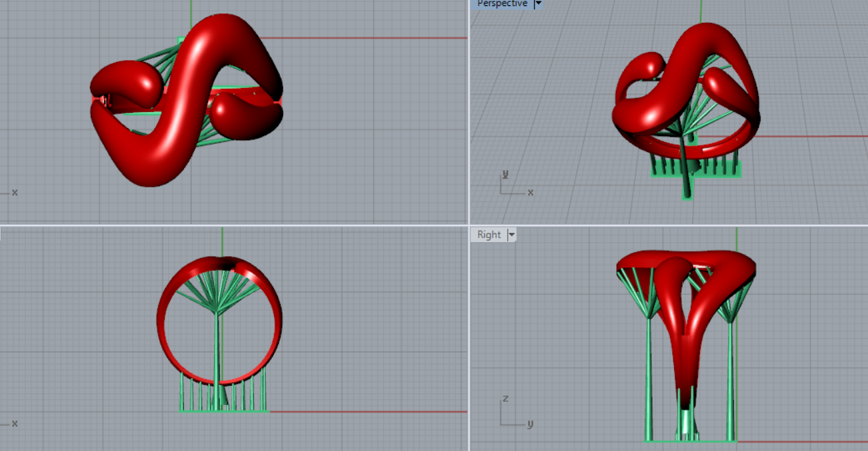Screen dimensions: 868x451
Task: Select the tall left support pillar in Right viewport
Action: click(x=648, y=380)
